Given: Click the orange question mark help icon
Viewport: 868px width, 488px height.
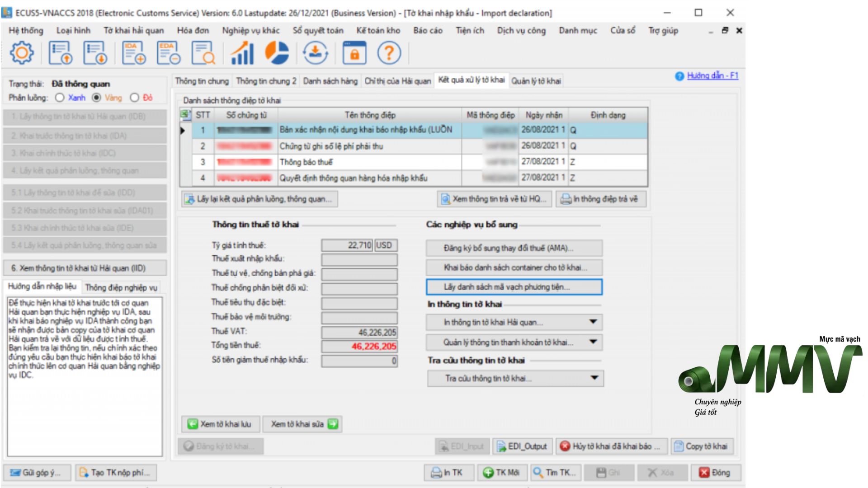Looking at the screenshot, I should click(x=389, y=53).
